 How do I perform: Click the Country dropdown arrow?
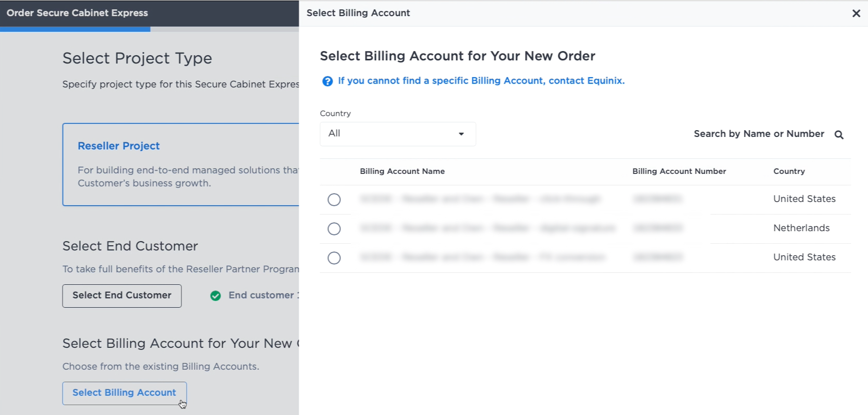pyautogui.click(x=461, y=134)
